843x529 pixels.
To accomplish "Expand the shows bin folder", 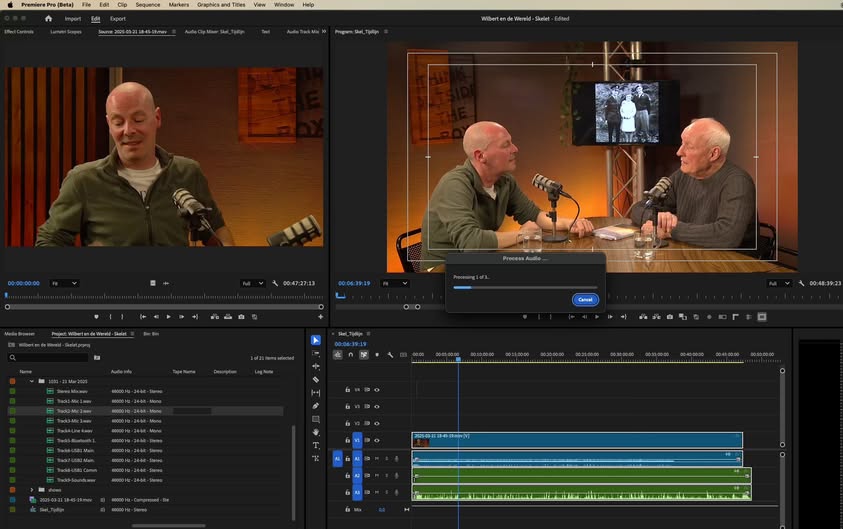I will click(32, 490).
